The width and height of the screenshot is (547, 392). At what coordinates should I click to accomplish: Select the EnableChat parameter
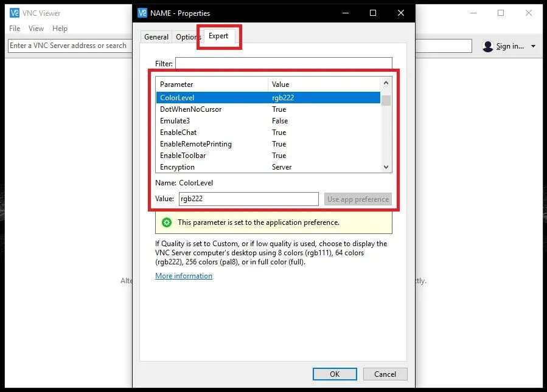coord(268,132)
